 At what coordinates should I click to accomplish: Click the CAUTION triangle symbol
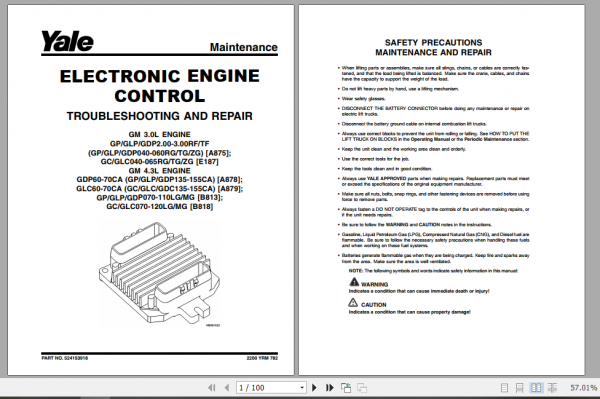coord(353,303)
